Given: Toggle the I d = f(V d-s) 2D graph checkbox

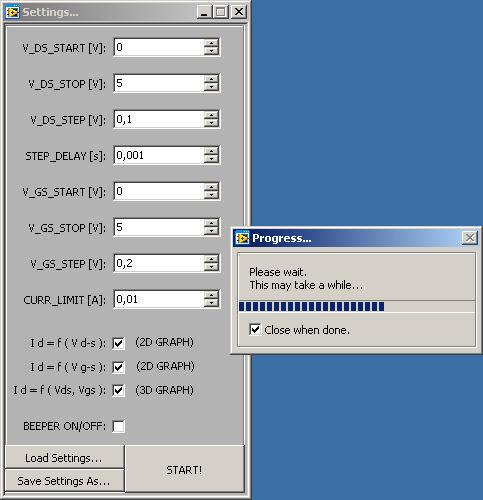Looking at the screenshot, I should pos(118,343).
